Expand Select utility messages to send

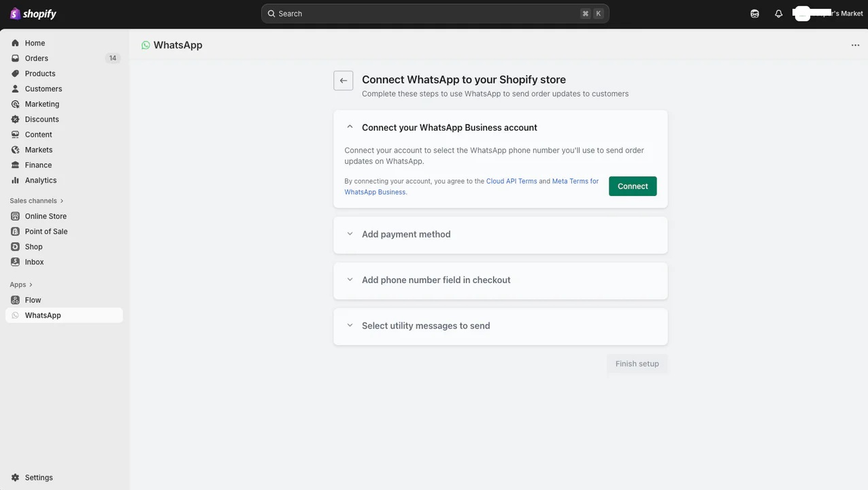[x=350, y=325]
